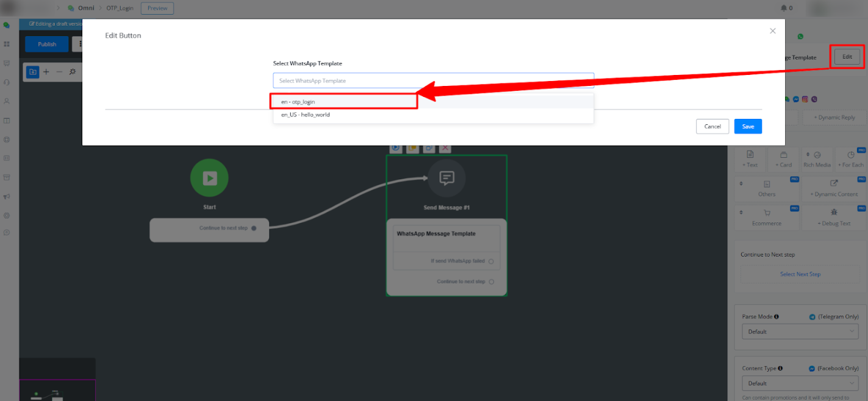Image resolution: width=868 pixels, height=401 pixels.
Task: Select 'If send WhatsApp failed' connector circle
Action: click(491, 261)
